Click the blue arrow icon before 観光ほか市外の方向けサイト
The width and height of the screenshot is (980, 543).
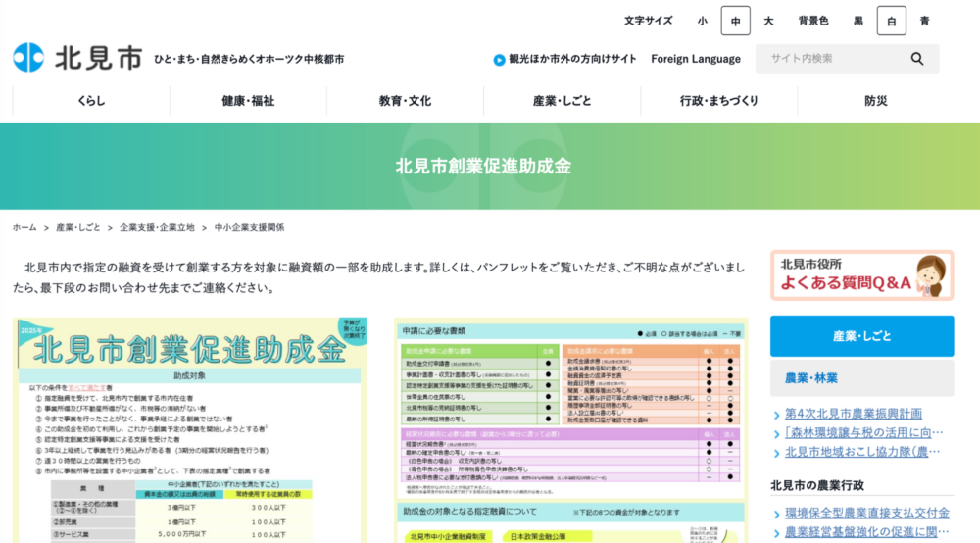tap(499, 60)
